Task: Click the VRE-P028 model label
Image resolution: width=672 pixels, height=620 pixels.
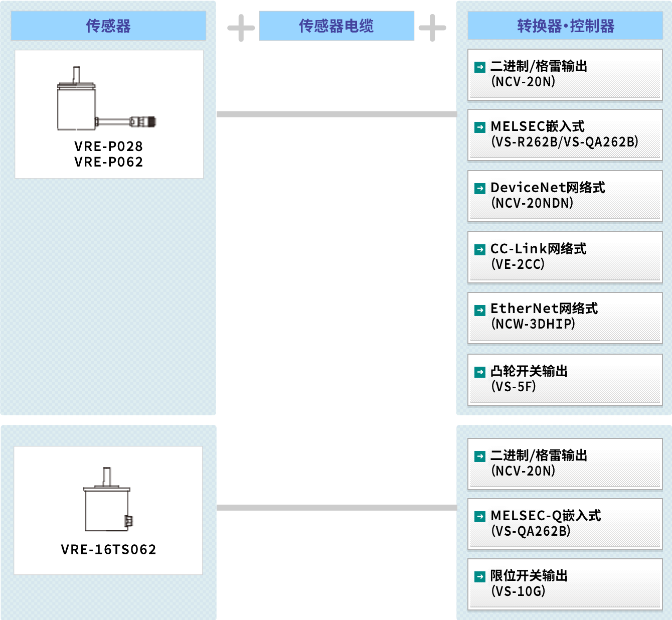Action: (109, 146)
